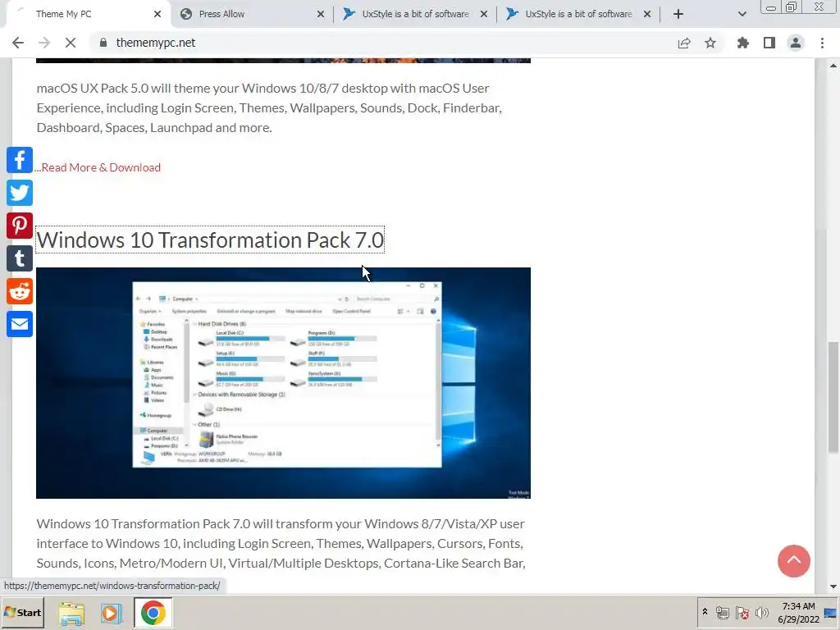The image size is (840, 630).
Task: Share the page on Twitter
Action: click(20, 193)
